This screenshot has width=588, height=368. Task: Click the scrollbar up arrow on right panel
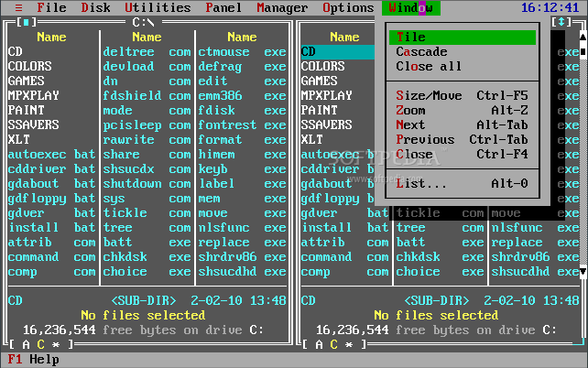pyautogui.click(x=583, y=37)
